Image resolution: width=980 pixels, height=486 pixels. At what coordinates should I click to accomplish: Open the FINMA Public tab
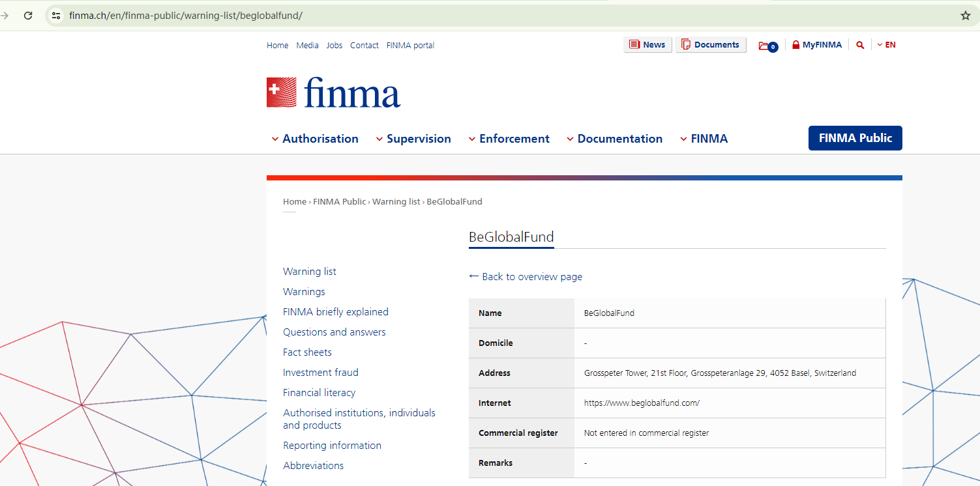point(855,138)
